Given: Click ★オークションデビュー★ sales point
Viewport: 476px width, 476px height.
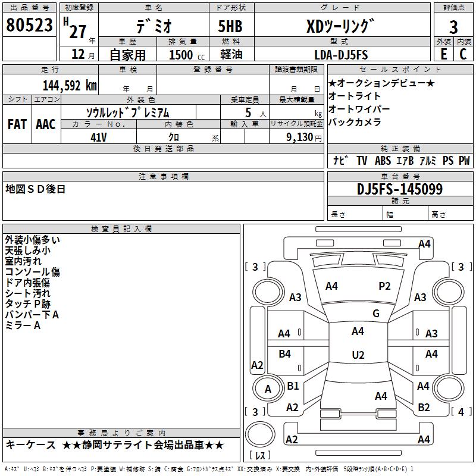Looking at the screenshot, I should [x=381, y=83].
